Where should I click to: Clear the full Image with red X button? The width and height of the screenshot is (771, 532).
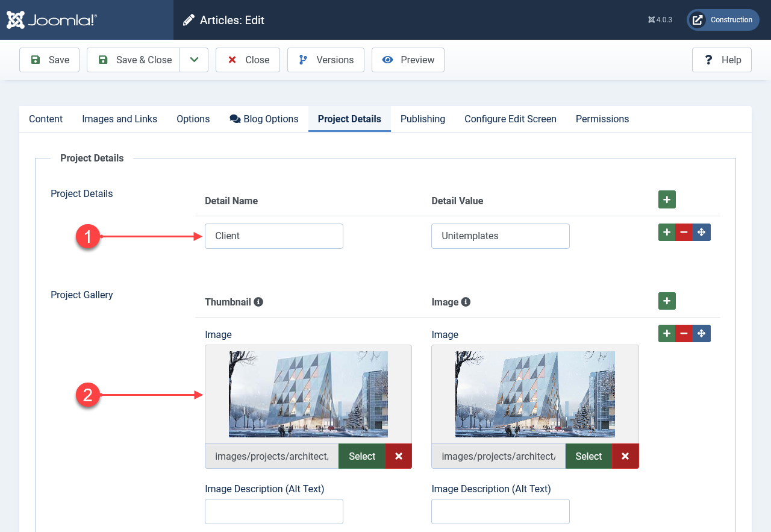coord(625,456)
